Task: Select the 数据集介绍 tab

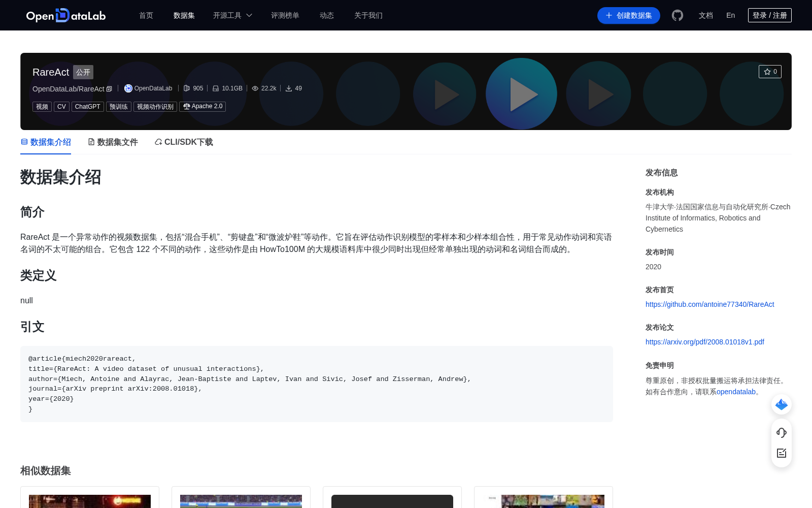Action: pos(46,142)
